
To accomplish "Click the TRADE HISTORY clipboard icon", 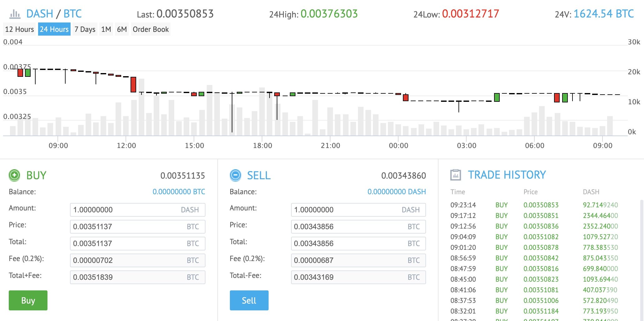I will coord(456,175).
